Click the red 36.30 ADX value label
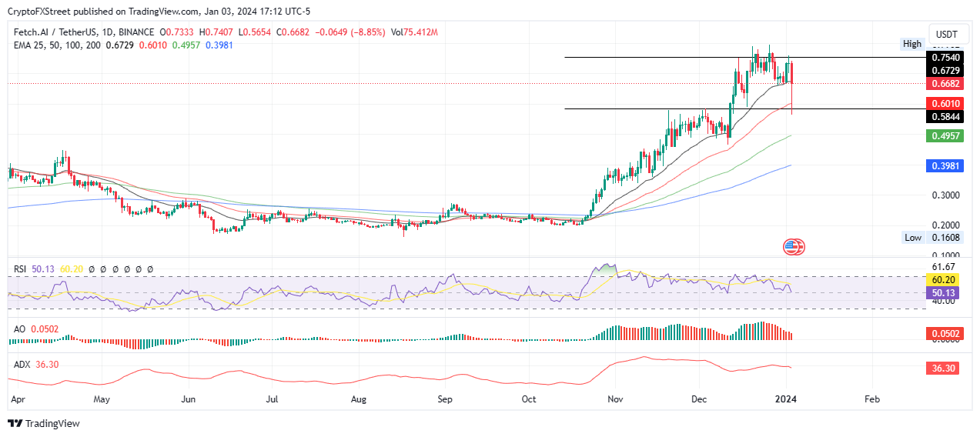Image resolution: width=980 pixels, height=437 pixels. coord(944,369)
